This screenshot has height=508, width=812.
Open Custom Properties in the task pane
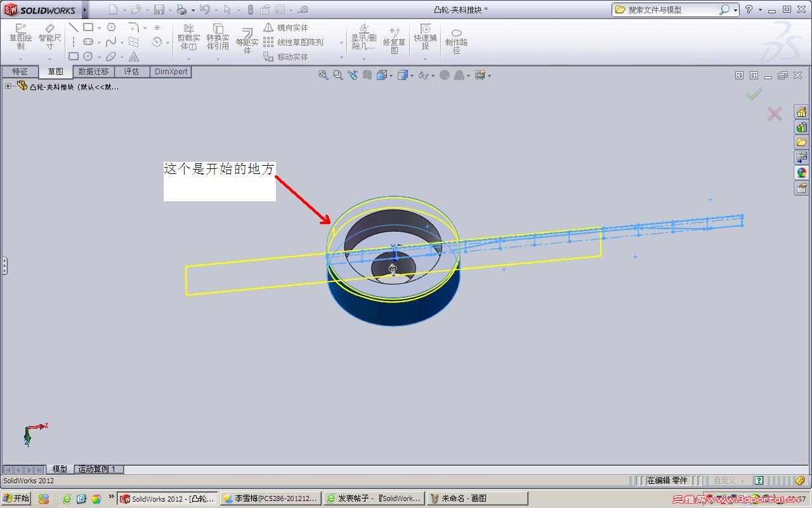801,188
